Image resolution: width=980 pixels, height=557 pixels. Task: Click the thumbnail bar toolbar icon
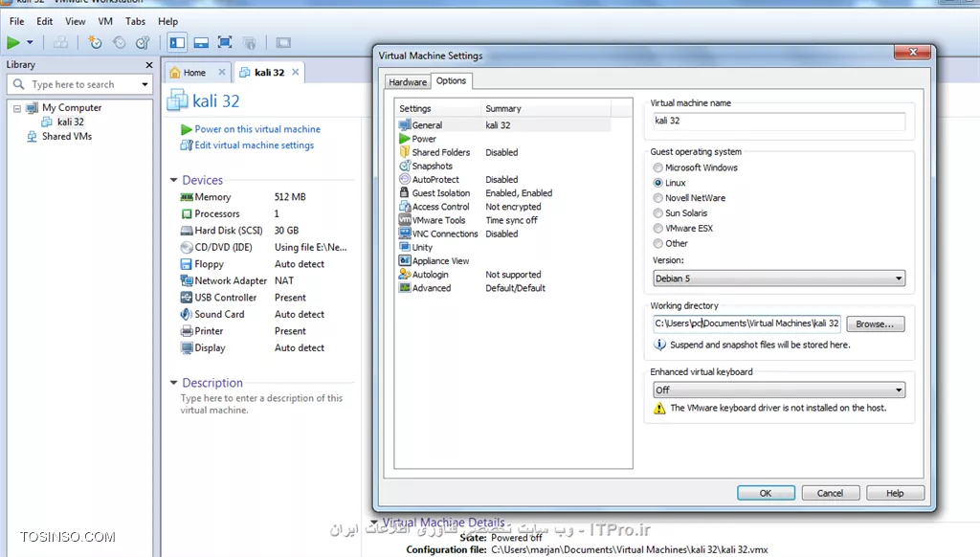click(201, 42)
